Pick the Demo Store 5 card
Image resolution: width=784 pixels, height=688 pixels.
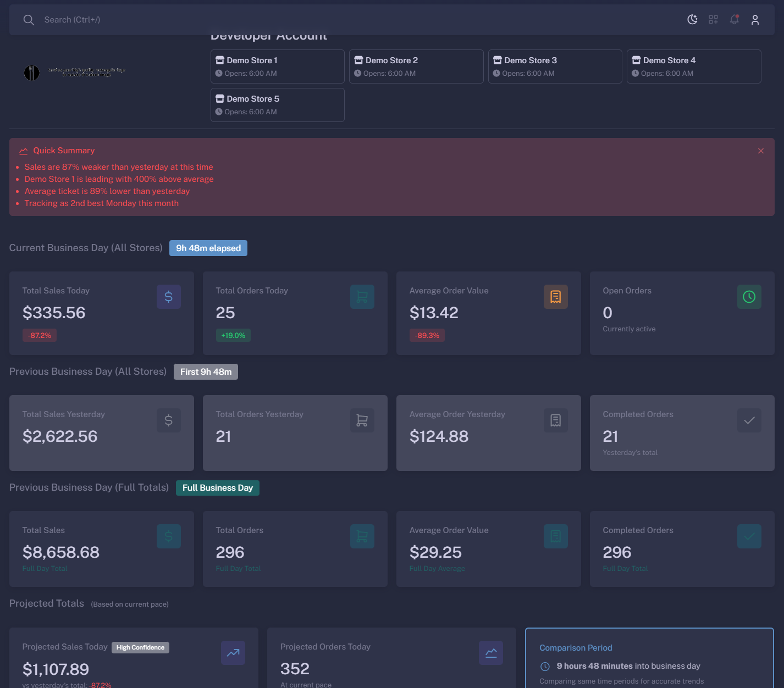click(277, 105)
